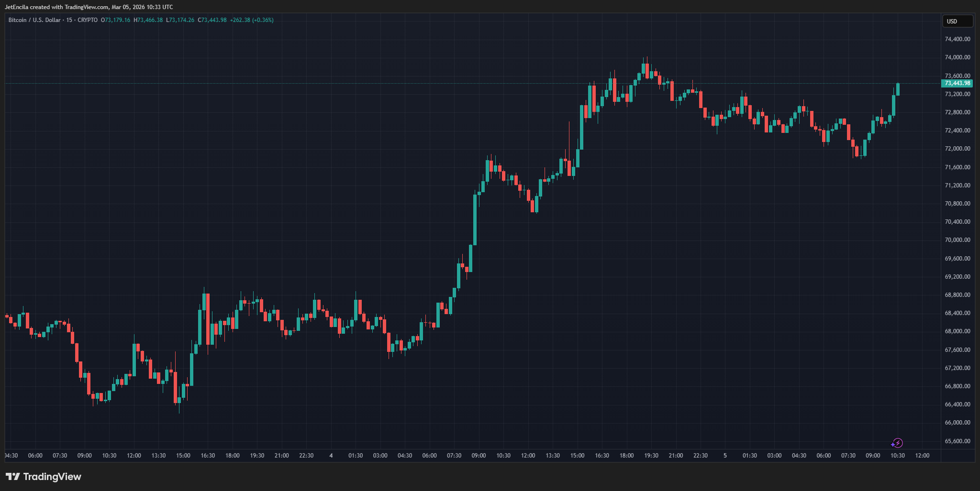
Task: Click the +262.38 (+0.36%) change value
Action: 252,20
